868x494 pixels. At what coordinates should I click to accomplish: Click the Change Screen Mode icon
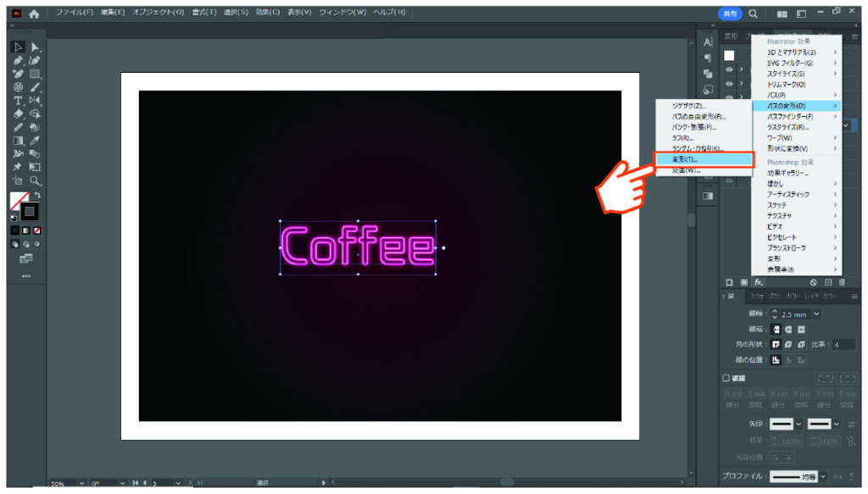click(26, 259)
